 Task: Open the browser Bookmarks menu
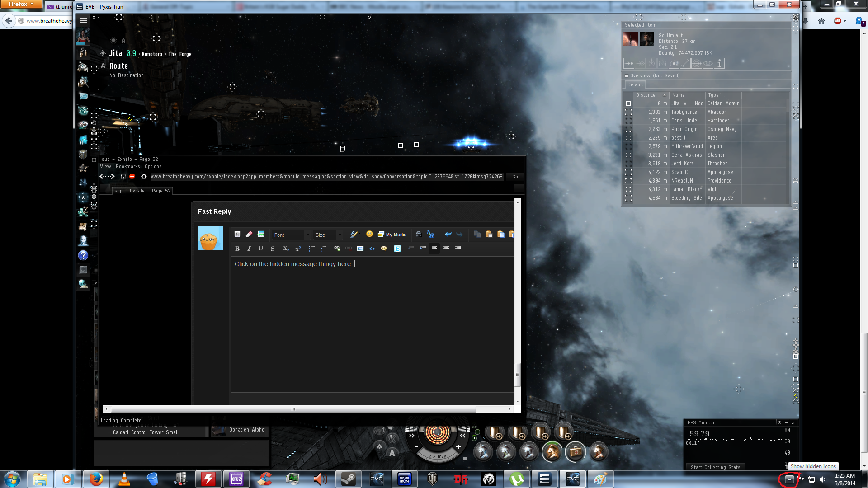[128, 167]
